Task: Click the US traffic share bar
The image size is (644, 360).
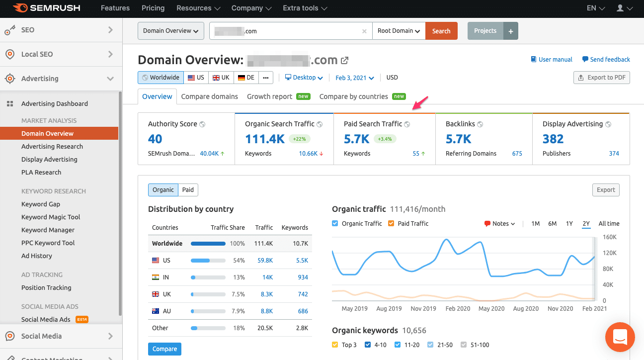Action: 208,261
